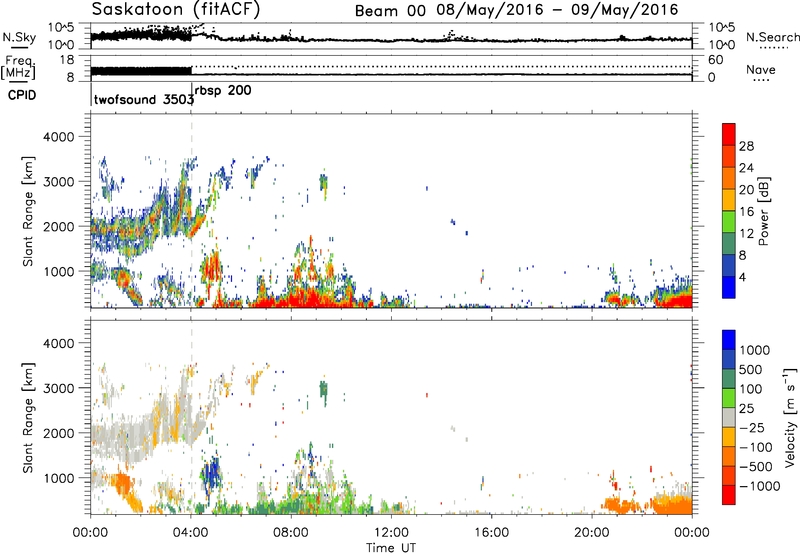Click the '18' left label on frequency panel

click(67, 60)
